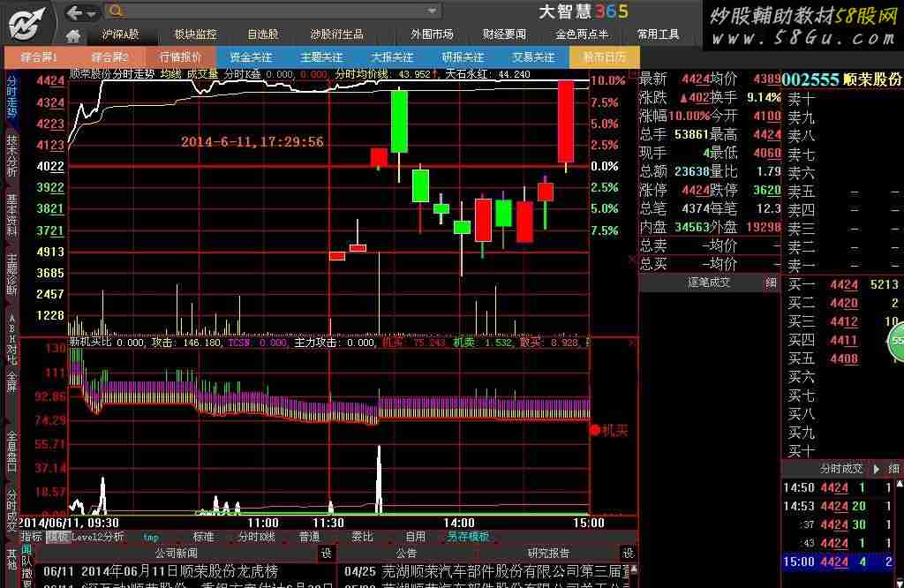
Task: Open the 常用工具 menu
Action: [658, 34]
